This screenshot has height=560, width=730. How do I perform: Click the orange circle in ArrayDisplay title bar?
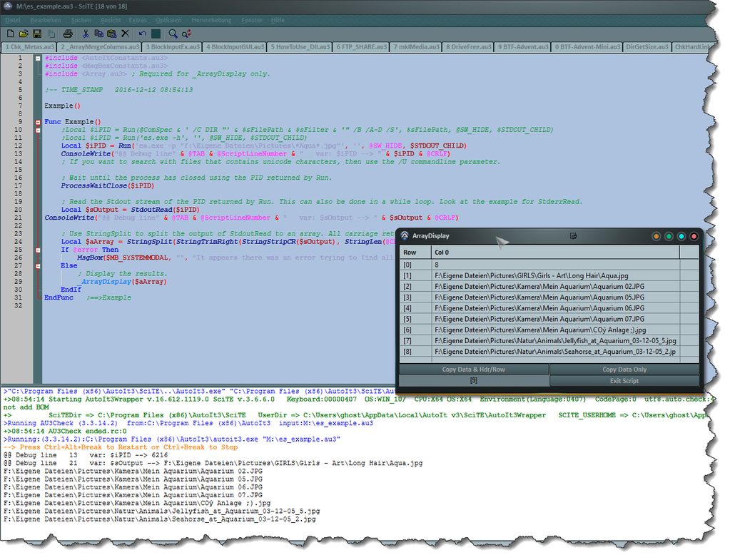pos(656,236)
